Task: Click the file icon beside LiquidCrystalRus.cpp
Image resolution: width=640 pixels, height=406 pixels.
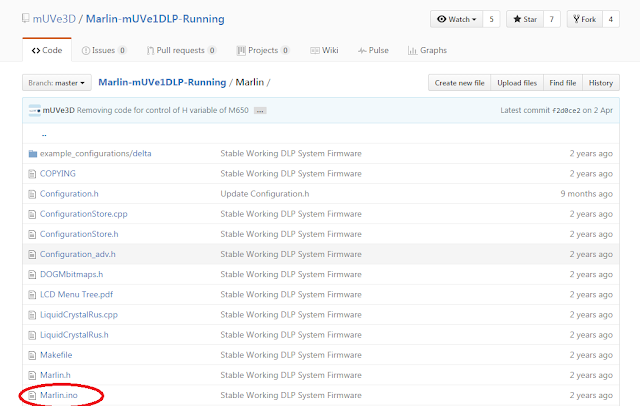Action: click(32, 315)
